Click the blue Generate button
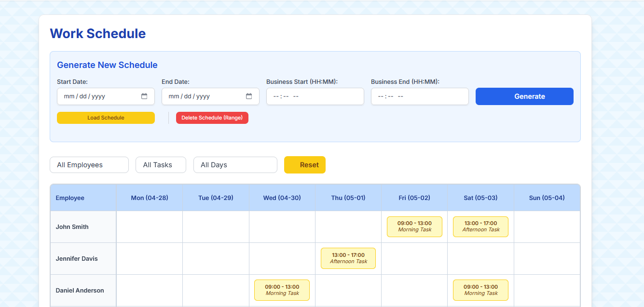Image resolution: width=644 pixels, height=307 pixels. 524,96
